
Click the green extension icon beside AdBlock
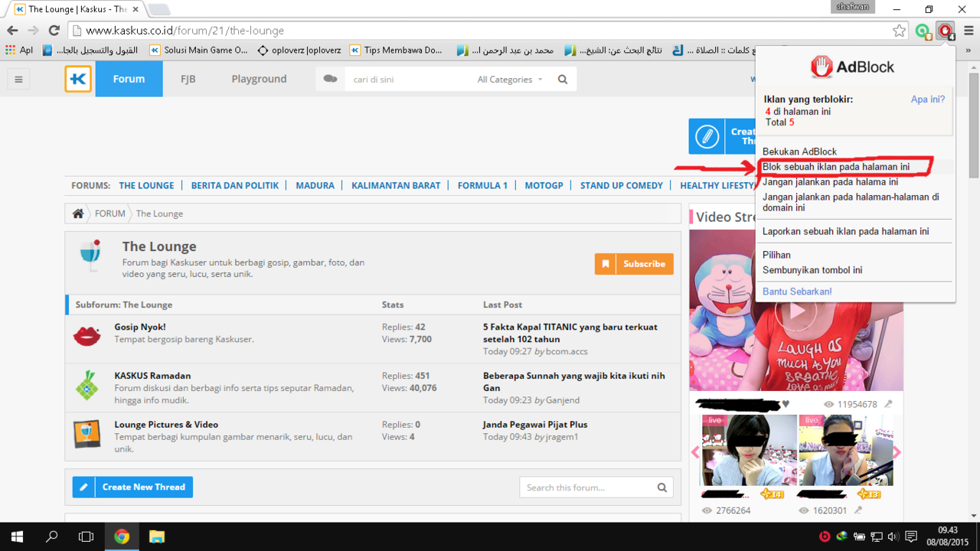pyautogui.click(x=923, y=31)
